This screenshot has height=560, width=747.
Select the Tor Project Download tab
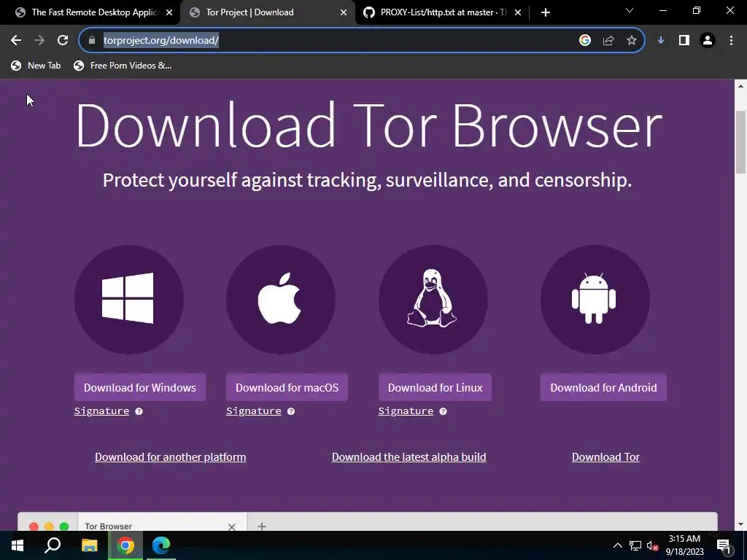267,12
